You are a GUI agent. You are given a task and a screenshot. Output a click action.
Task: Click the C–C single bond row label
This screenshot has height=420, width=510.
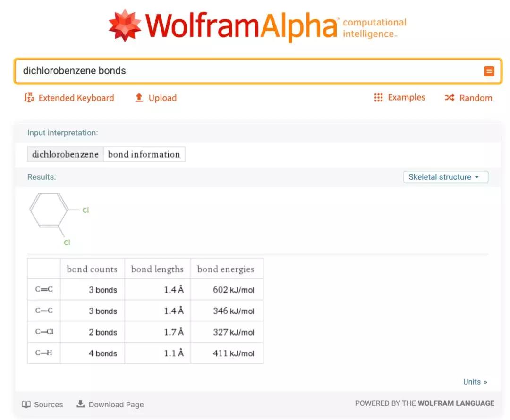44,310
